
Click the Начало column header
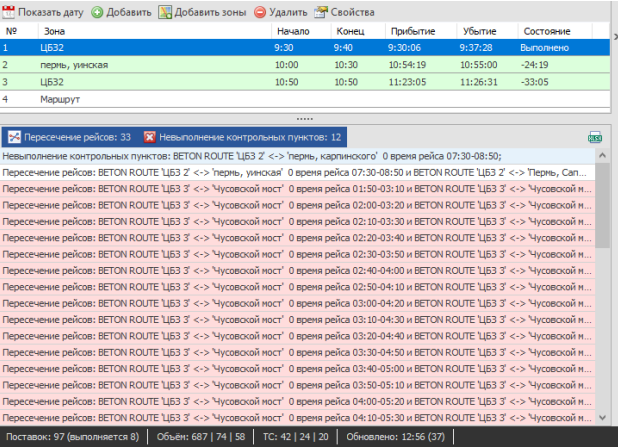pos(293,31)
